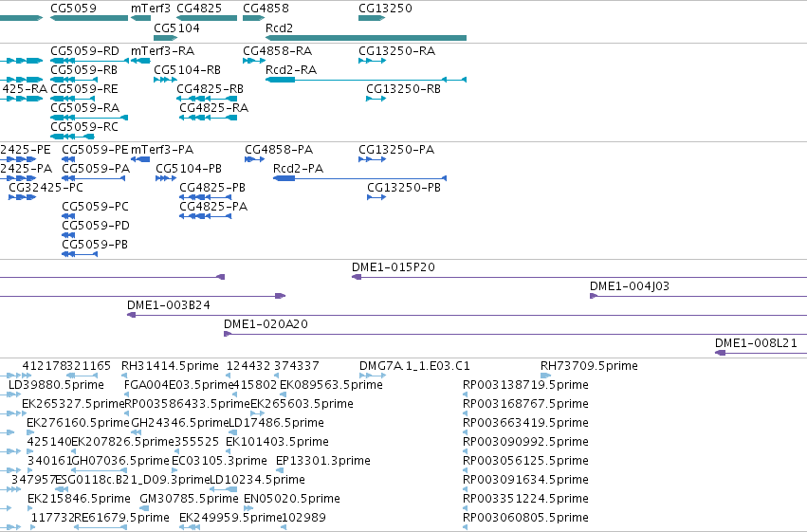Click the CG5059 gene label

pyautogui.click(x=73, y=9)
